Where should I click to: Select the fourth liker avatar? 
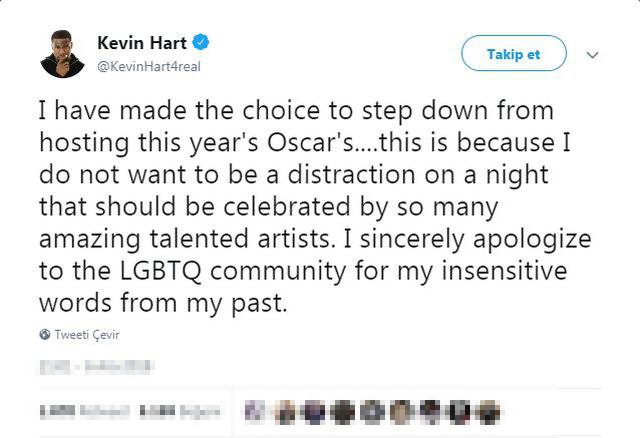click(x=342, y=410)
